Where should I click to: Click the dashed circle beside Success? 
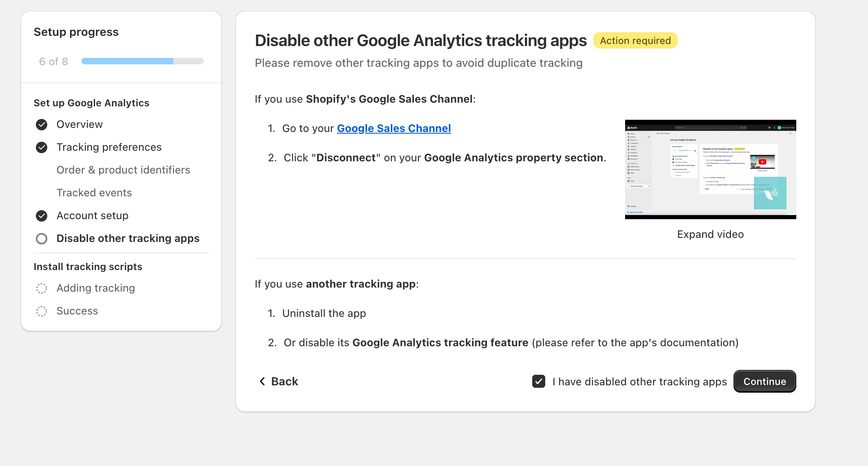coord(42,311)
